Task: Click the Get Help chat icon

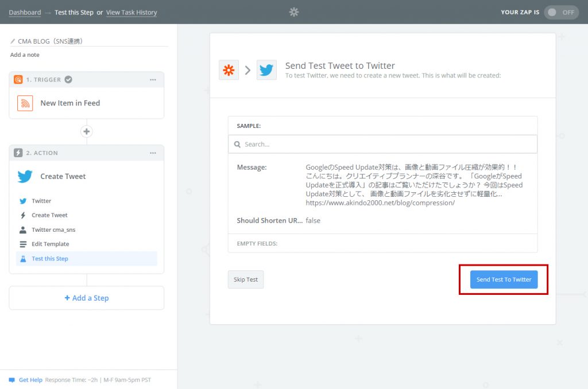Action: pos(12,380)
